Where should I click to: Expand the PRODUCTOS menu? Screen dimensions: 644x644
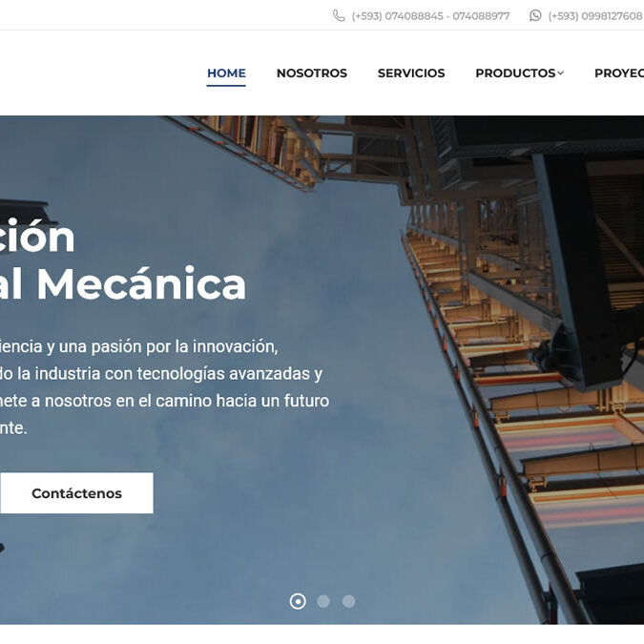[x=515, y=73]
